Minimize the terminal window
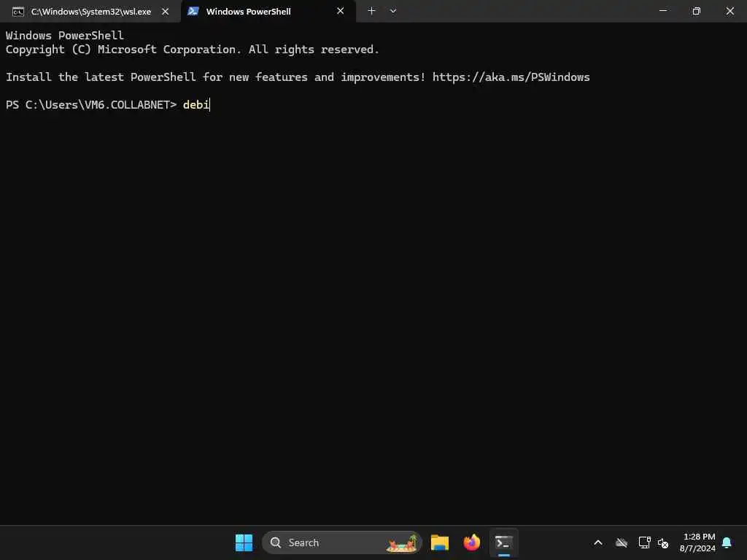 coord(663,10)
